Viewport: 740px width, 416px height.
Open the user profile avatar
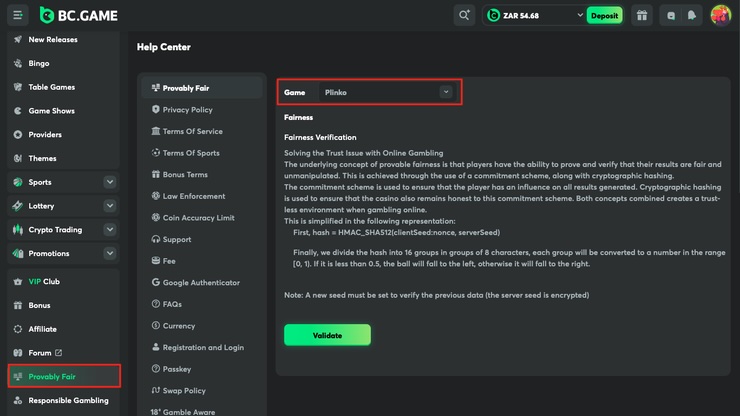pyautogui.click(x=720, y=15)
